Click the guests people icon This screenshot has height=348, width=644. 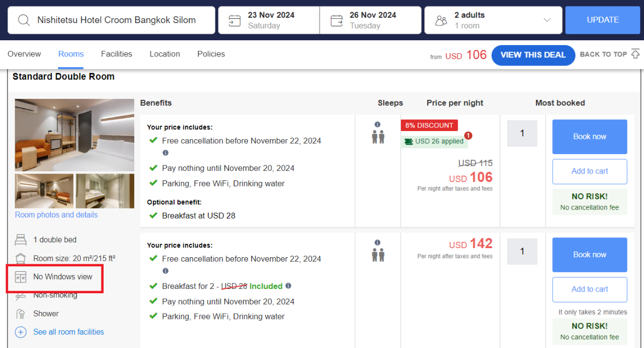pos(441,20)
